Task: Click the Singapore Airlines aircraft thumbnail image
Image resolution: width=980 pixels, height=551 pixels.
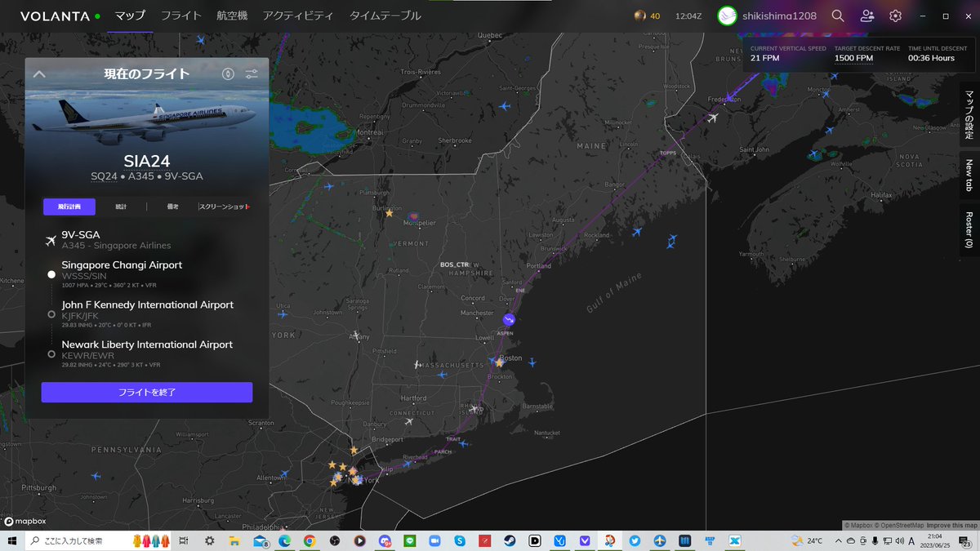Action: coord(147,118)
